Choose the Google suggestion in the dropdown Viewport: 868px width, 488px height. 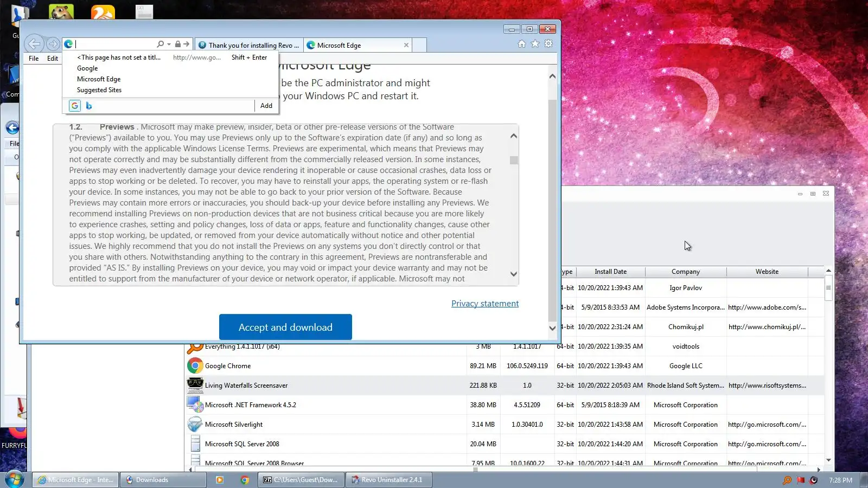pos(170,68)
